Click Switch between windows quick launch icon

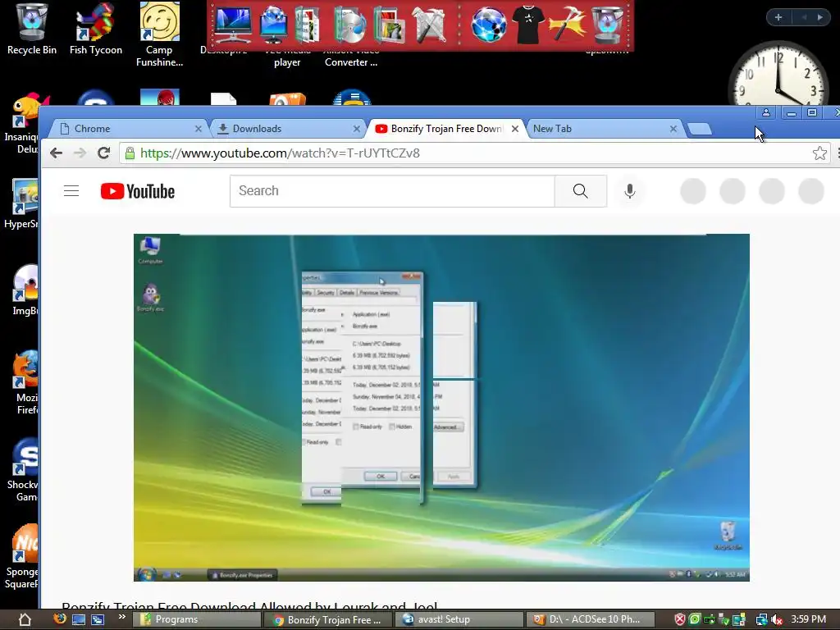98,620
